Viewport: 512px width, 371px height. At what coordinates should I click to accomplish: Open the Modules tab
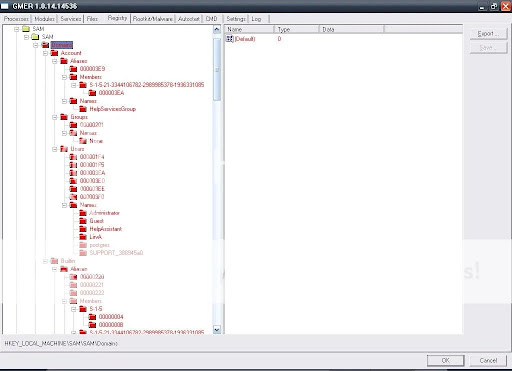44,19
